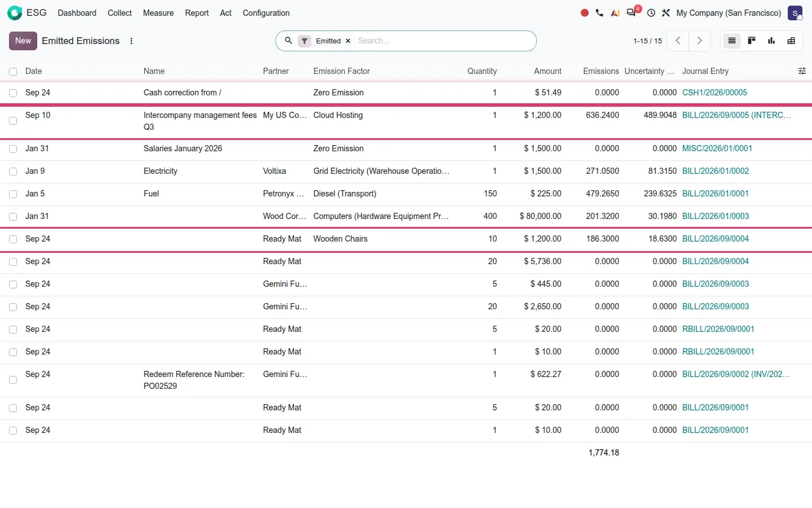Switch to pivot view
Viewport: 812px width, 508px height.
(x=791, y=41)
